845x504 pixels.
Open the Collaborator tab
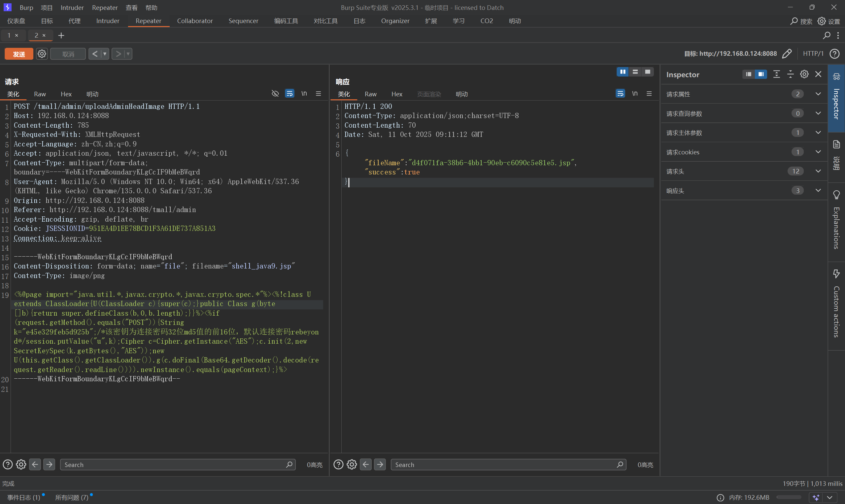195,21
